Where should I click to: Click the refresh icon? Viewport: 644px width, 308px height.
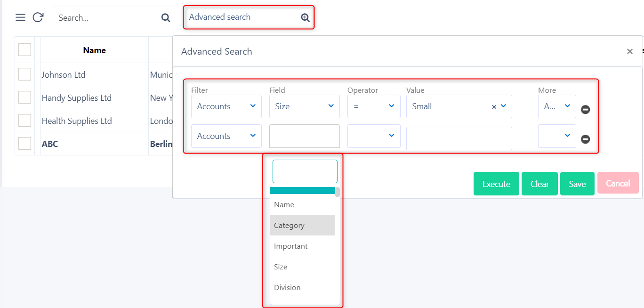click(38, 17)
